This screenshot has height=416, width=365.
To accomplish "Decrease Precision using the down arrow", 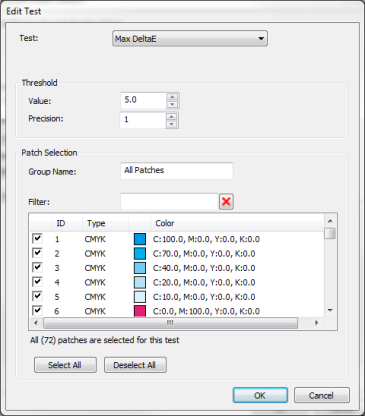I will 171,124.
